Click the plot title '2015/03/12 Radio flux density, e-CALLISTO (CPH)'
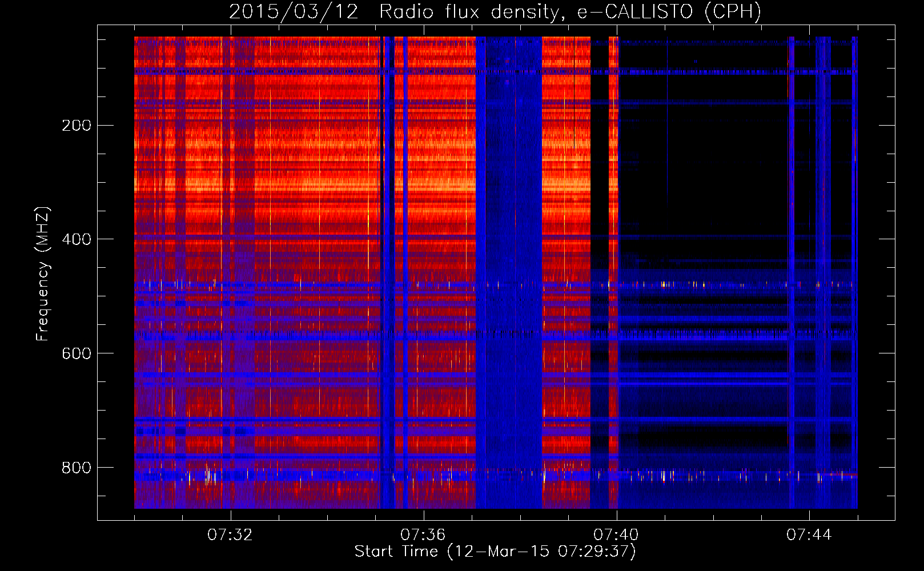924x571 pixels. (495, 11)
